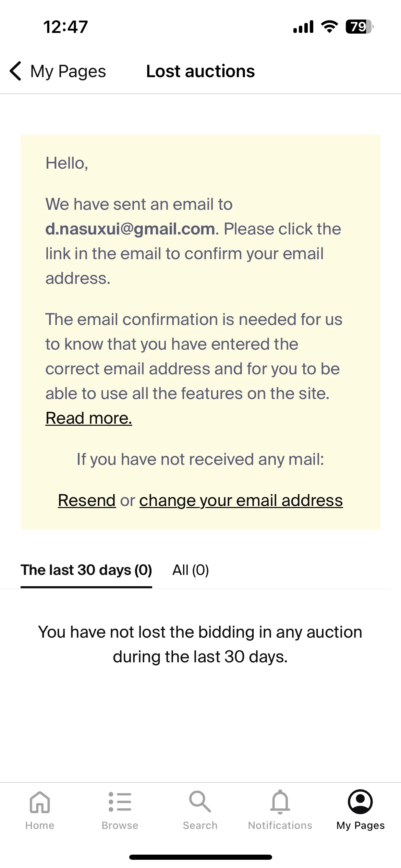Click change your email address link
Image resolution: width=401 pixels, height=868 pixels.
point(241,501)
